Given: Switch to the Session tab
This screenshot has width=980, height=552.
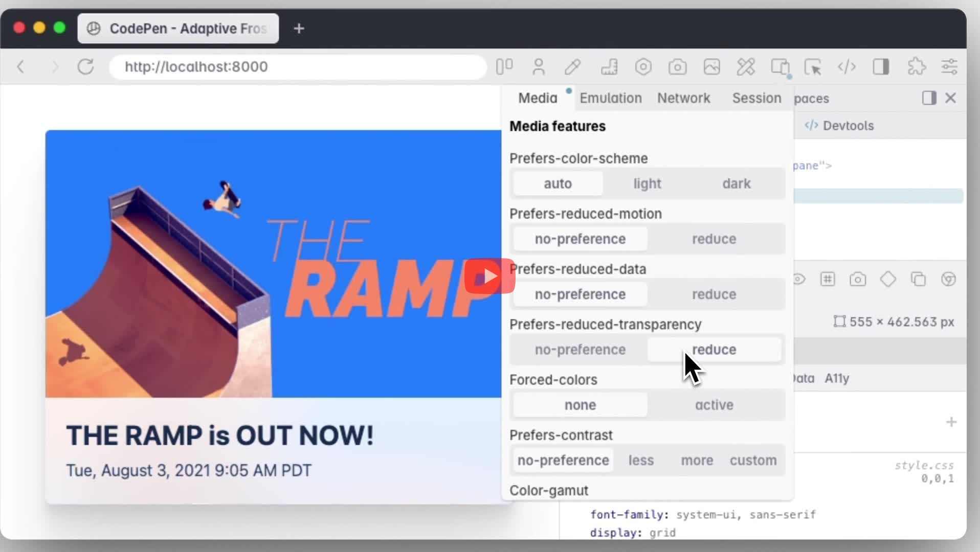Looking at the screenshot, I should click(x=756, y=98).
